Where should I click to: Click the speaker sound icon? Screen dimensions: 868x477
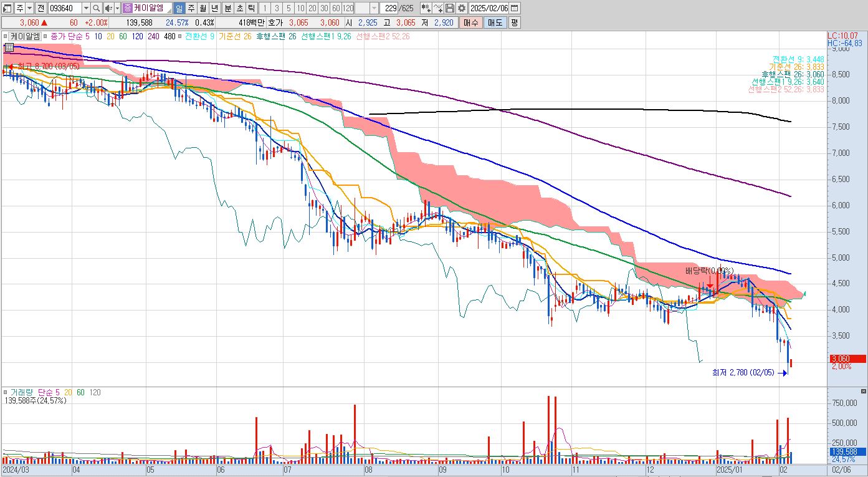click(x=108, y=8)
